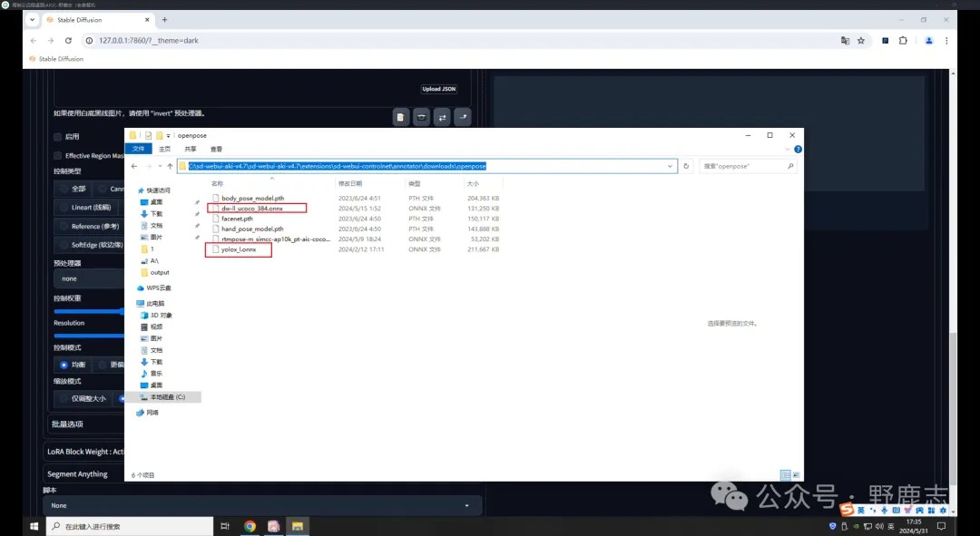Screen dimensions: 980x536
Task: Adjust the 控制权重 slider
Action: tap(88, 311)
